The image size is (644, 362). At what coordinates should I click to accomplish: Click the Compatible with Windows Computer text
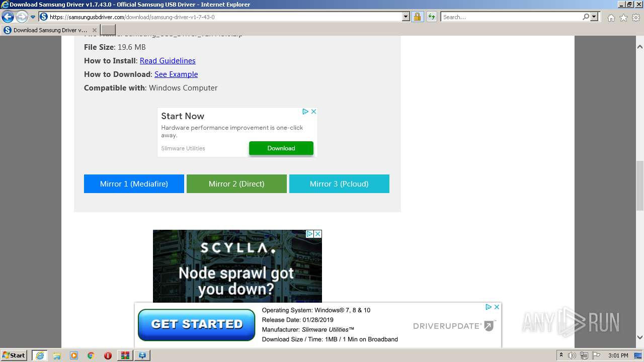[x=151, y=88]
